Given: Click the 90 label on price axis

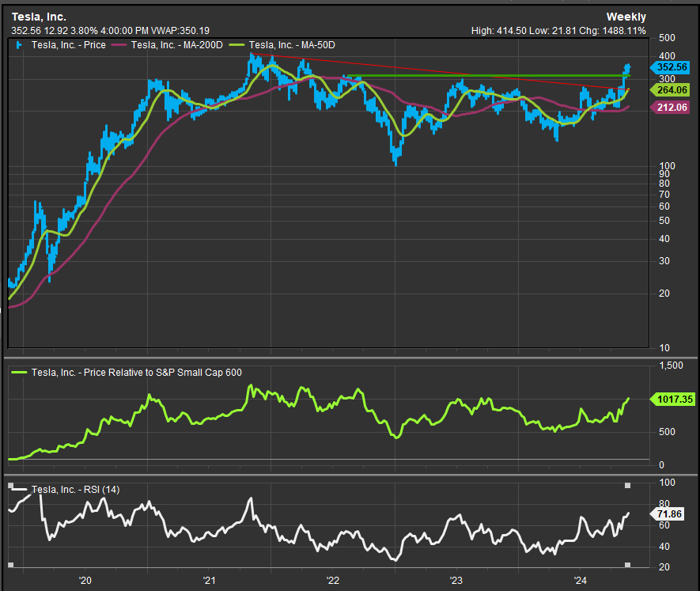Looking at the screenshot, I should click(664, 174).
